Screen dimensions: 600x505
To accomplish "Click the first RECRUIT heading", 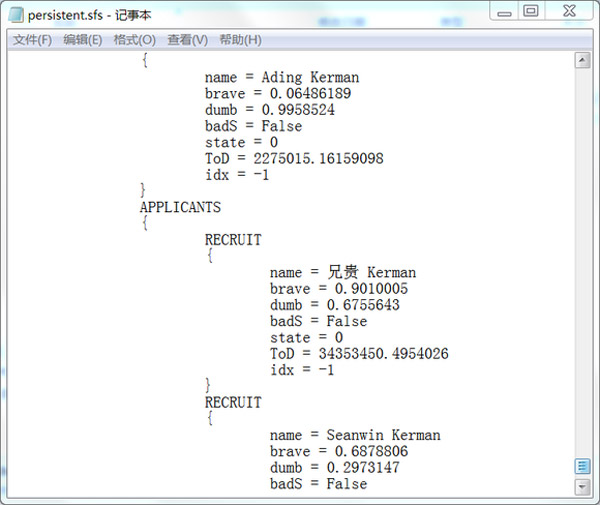I will 233,240.
